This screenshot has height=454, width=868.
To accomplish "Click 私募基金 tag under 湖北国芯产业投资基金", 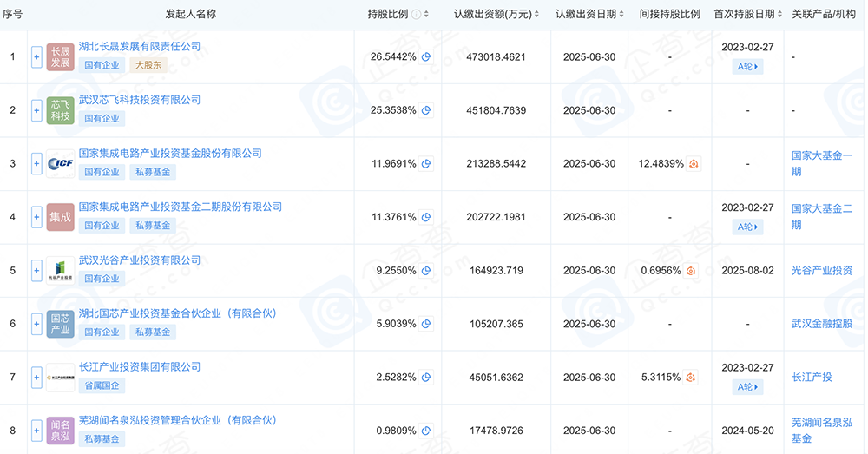I will pyautogui.click(x=153, y=332).
